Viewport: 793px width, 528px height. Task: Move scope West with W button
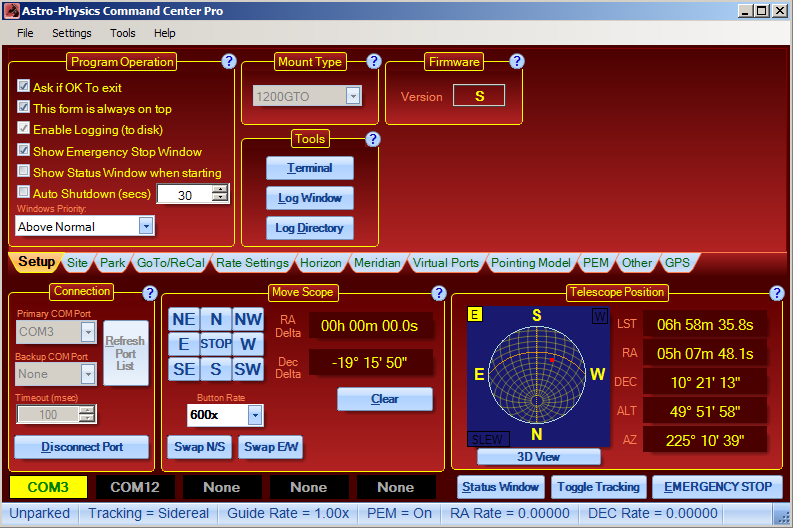(248, 344)
